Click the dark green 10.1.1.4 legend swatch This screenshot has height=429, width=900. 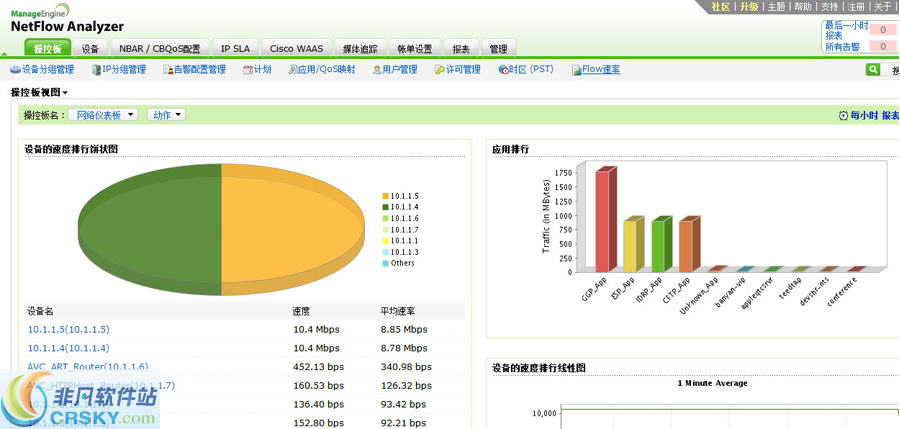386,207
